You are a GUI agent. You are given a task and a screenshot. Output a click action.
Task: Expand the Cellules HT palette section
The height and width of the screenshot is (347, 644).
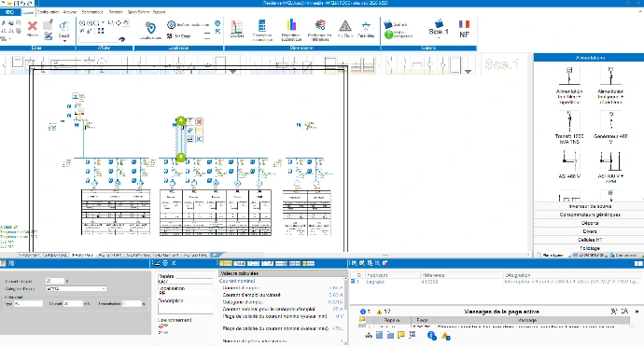tap(589, 240)
